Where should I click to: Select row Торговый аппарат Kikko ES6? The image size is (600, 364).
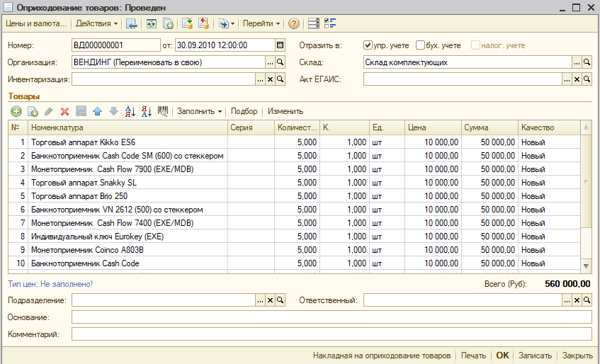pyautogui.click(x=294, y=142)
